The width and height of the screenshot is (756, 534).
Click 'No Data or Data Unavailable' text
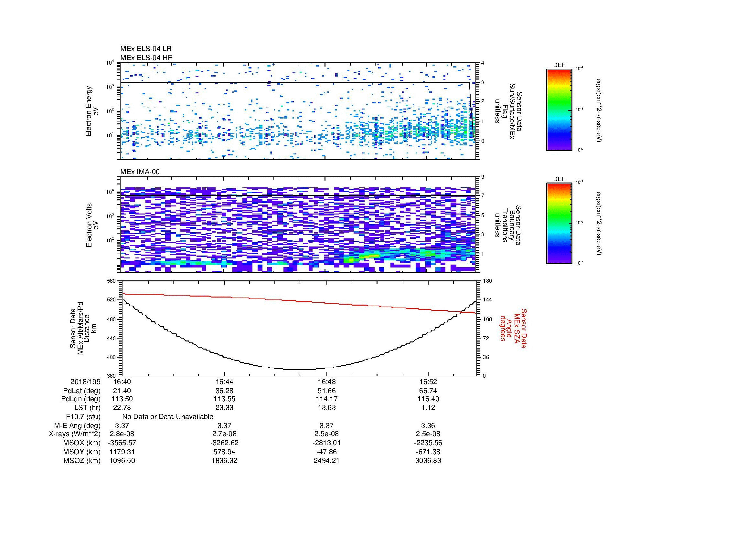(168, 417)
